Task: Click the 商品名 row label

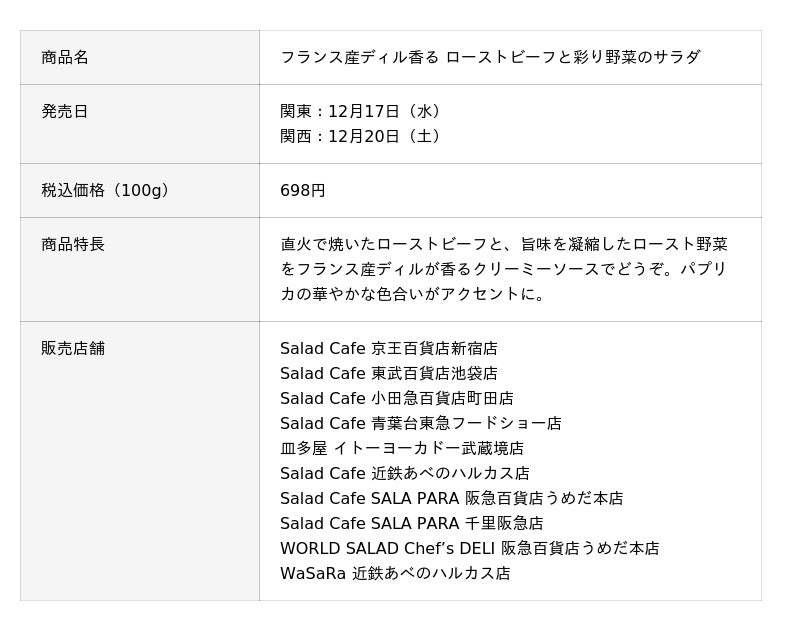Action: pos(65,57)
